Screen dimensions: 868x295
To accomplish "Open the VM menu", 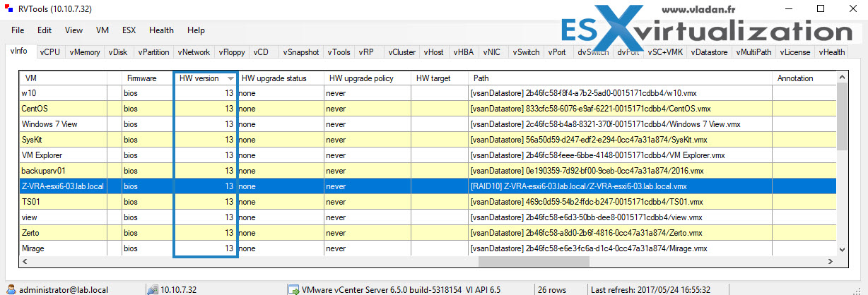I will pyautogui.click(x=102, y=30).
